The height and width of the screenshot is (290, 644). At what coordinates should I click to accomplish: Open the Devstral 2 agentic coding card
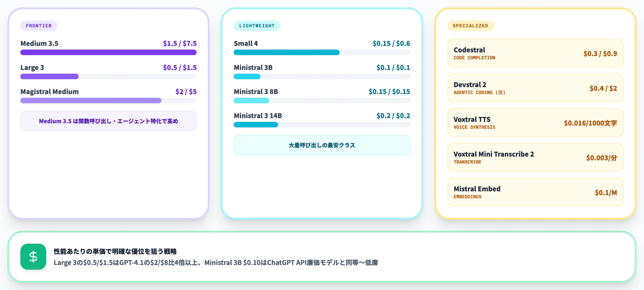[535, 88]
